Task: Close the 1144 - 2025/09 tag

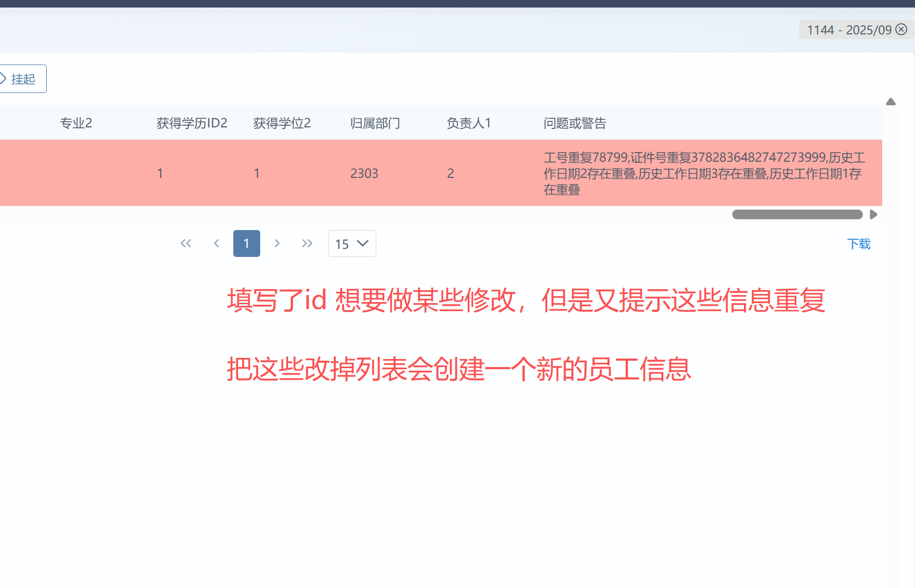Action: [902, 30]
